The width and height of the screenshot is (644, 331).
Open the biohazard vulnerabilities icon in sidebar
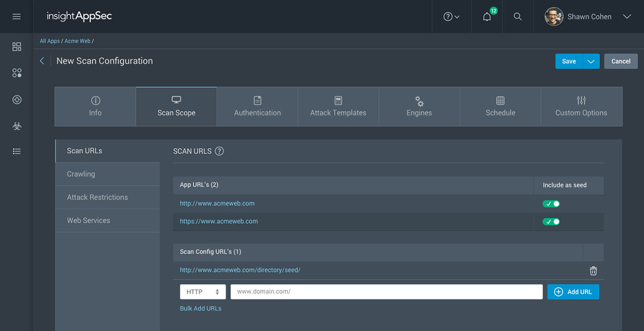click(x=17, y=126)
